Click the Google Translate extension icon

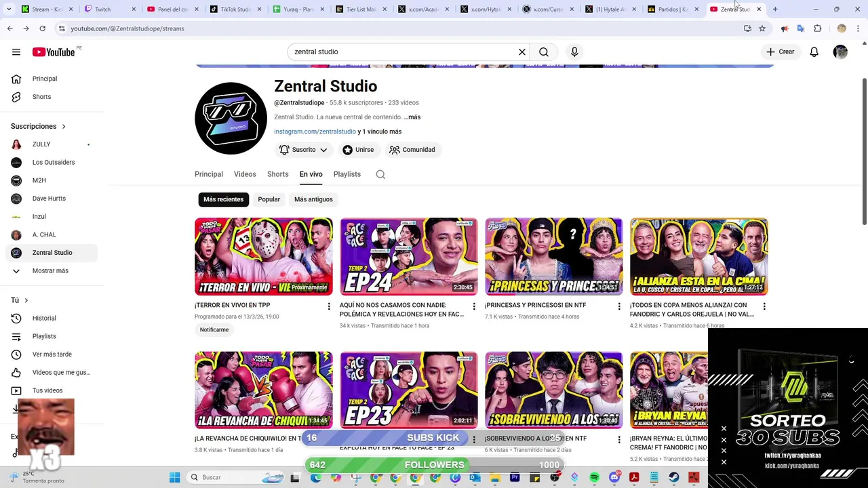click(x=801, y=28)
